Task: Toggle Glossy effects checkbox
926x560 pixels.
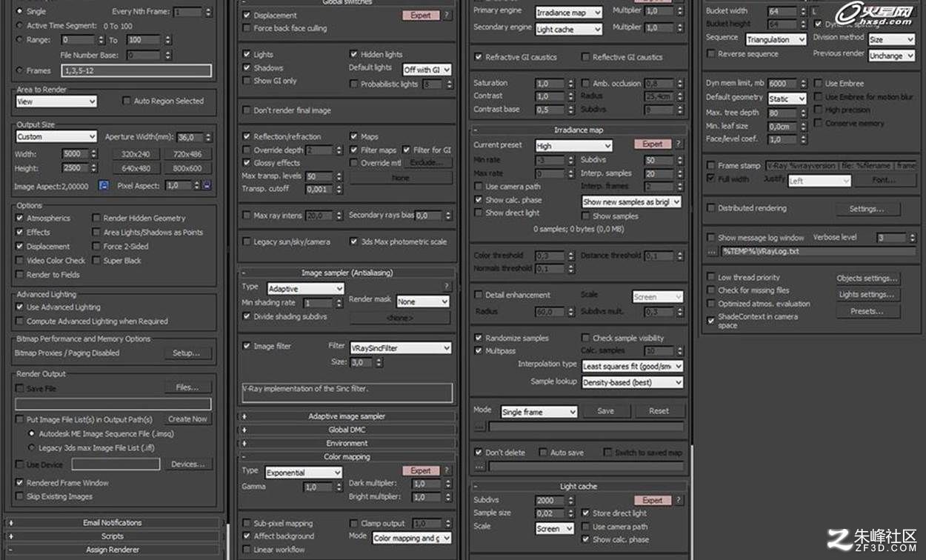Action: coord(247,163)
